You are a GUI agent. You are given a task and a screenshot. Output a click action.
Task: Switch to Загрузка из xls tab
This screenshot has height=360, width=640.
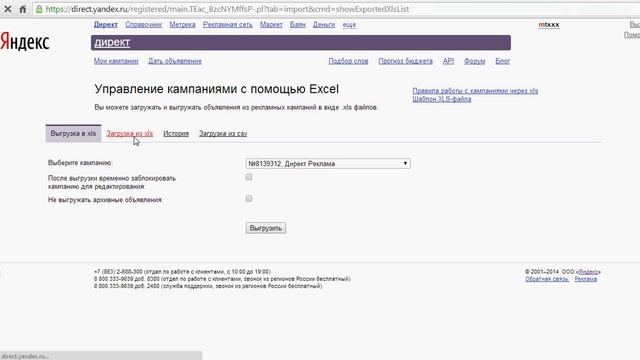click(x=130, y=133)
